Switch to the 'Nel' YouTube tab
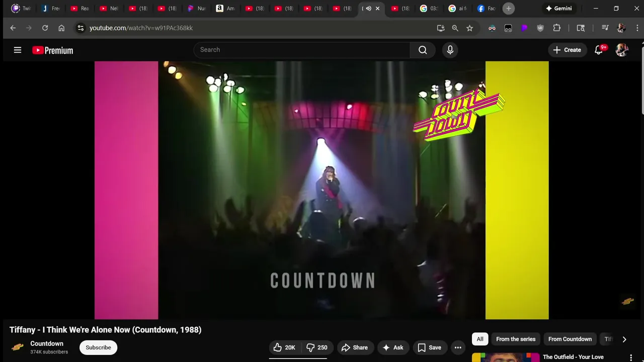The image size is (644, 362). [109, 9]
